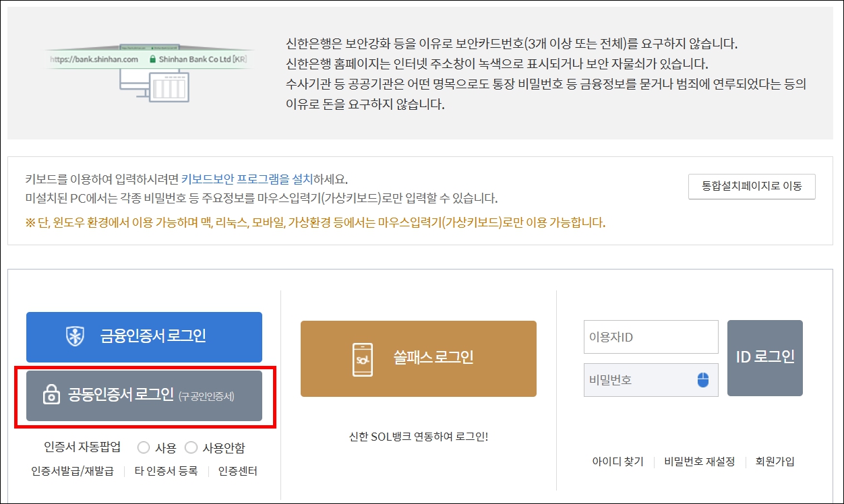Open the 타 인증서 등록 link
The height and width of the screenshot is (504, 844).
166,471
